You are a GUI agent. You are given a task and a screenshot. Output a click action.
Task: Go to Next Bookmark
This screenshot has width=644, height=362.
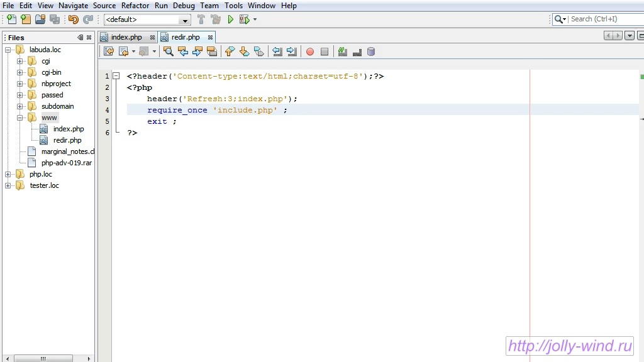click(245, 52)
